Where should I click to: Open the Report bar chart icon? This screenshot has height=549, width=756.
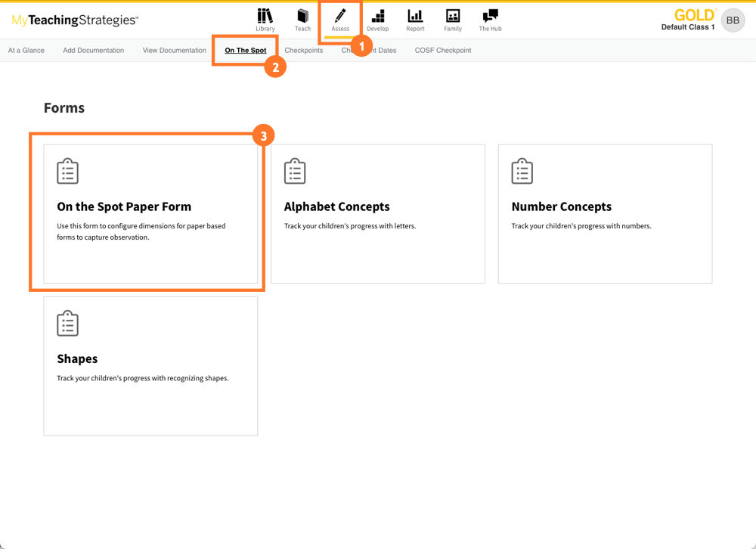(415, 16)
